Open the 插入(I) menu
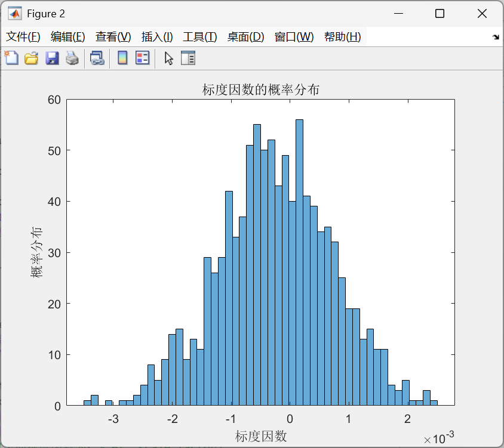 tap(157, 37)
